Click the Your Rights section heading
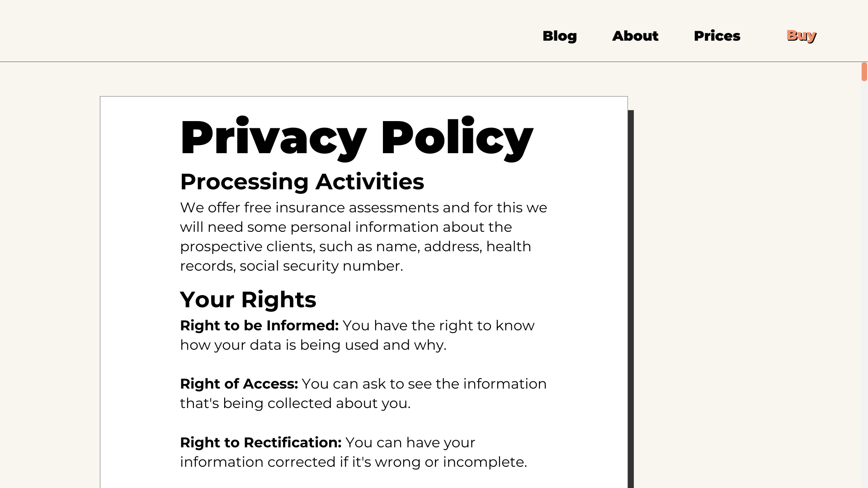This screenshot has width=868, height=488. 248,299
